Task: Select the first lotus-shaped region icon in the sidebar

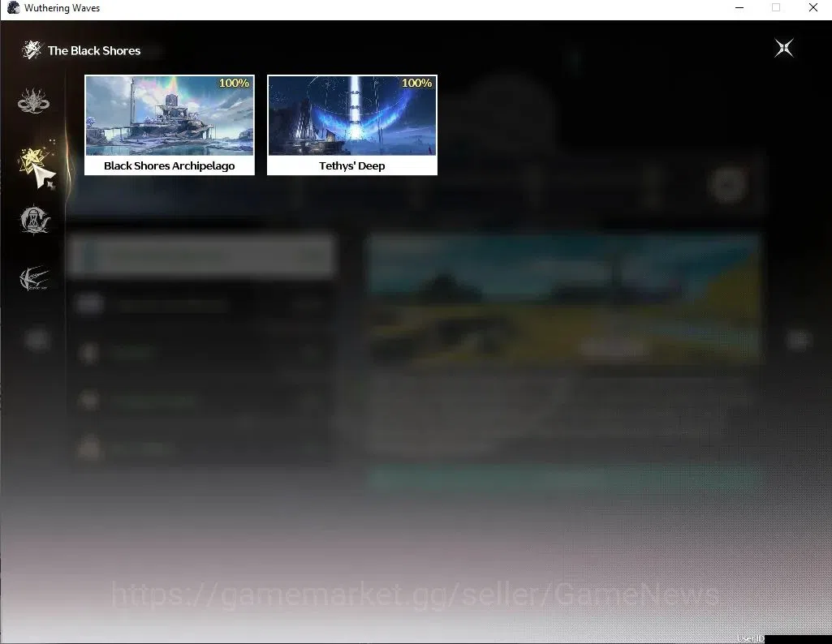Action: pyautogui.click(x=33, y=101)
